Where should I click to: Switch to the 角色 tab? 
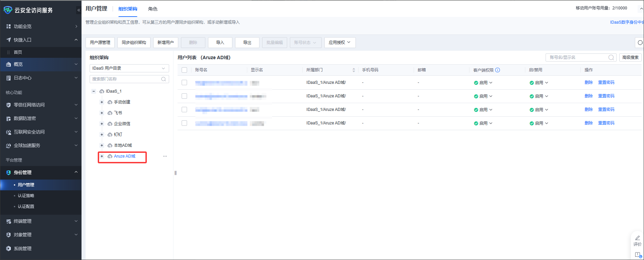[x=153, y=9]
